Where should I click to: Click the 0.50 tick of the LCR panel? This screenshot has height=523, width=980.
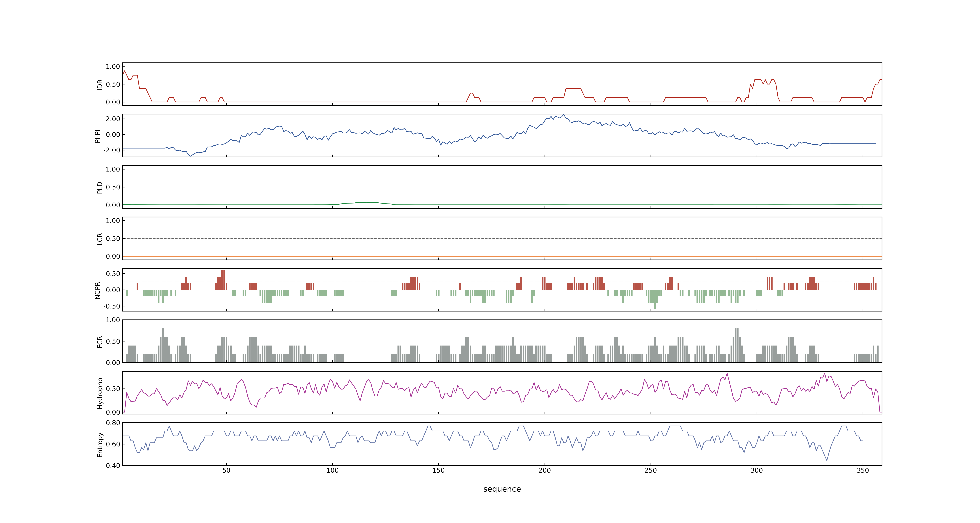click(113, 239)
